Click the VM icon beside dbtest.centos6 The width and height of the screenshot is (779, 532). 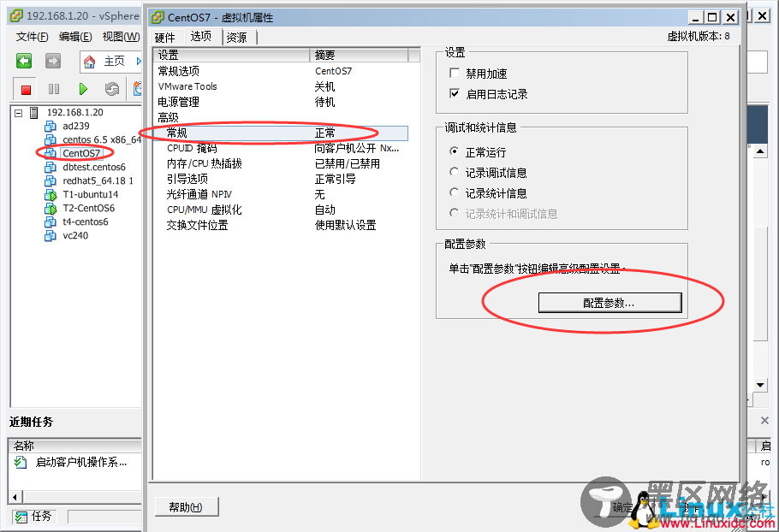pyautogui.click(x=51, y=168)
